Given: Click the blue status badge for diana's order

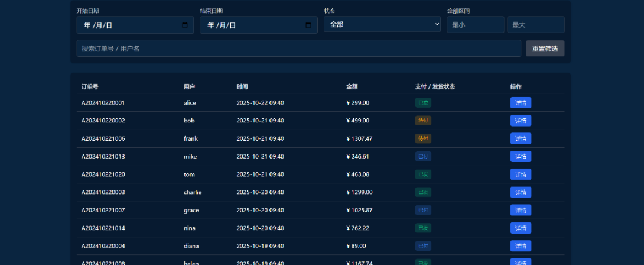Looking at the screenshot, I should pyautogui.click(x=423, y=246).
